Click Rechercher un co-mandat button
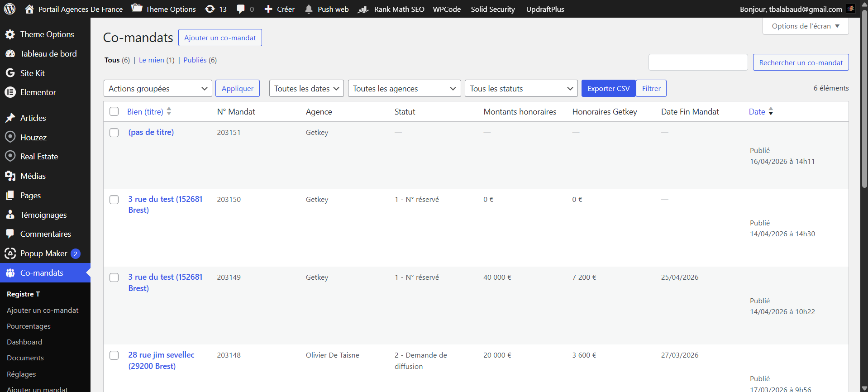The image size is (868, 392). (x=801, y=62)
